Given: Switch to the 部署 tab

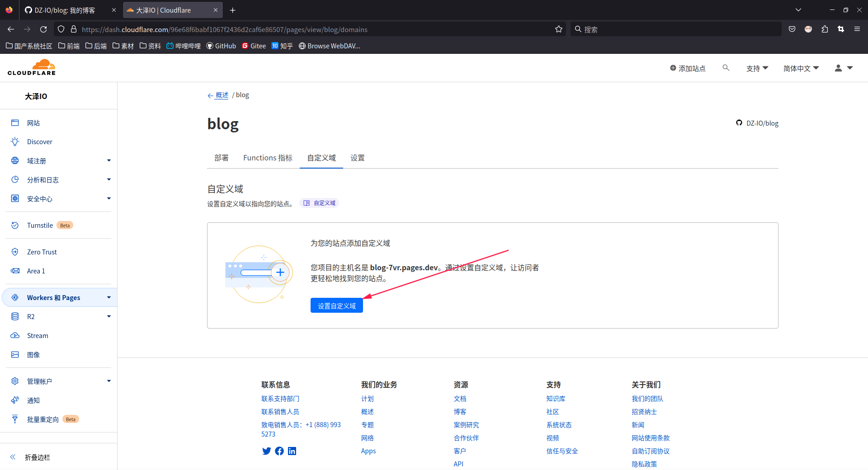Looking at the screenshot, I should click(x=222, y=158).
